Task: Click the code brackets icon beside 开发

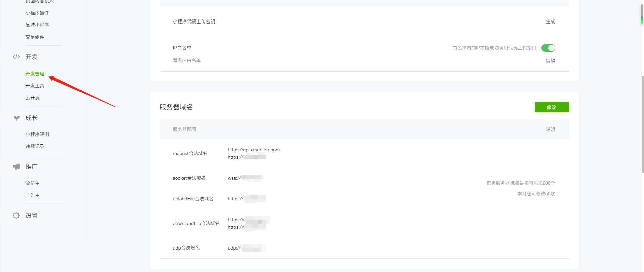Action: (x=16, y=57)
